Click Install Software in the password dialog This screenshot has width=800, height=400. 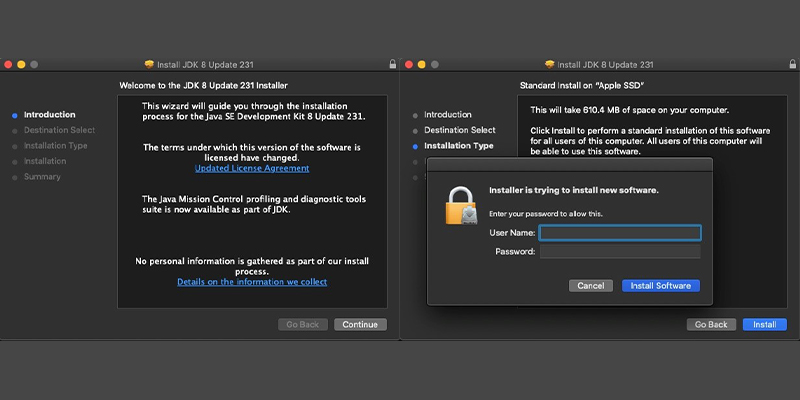coord(661,286)
